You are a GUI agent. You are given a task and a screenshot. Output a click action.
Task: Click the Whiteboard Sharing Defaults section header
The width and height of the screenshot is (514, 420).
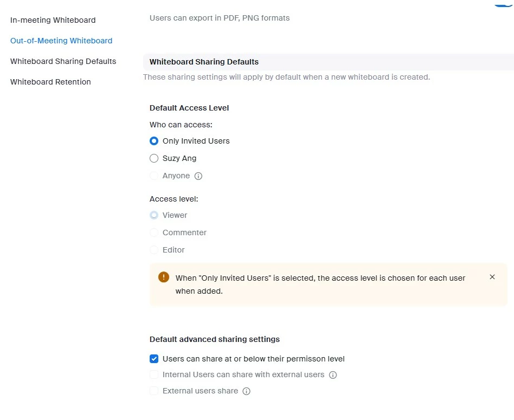204,62
